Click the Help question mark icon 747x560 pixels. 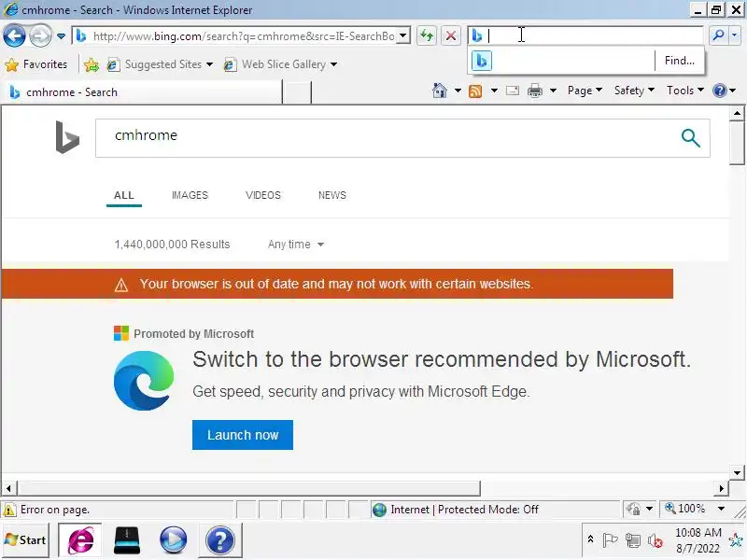[x=720, y=91]
